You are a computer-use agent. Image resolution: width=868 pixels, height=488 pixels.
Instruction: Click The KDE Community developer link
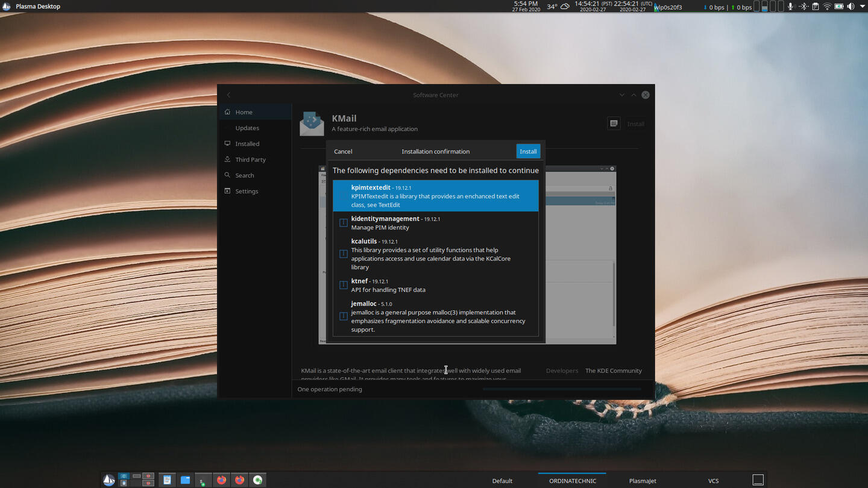614,371
